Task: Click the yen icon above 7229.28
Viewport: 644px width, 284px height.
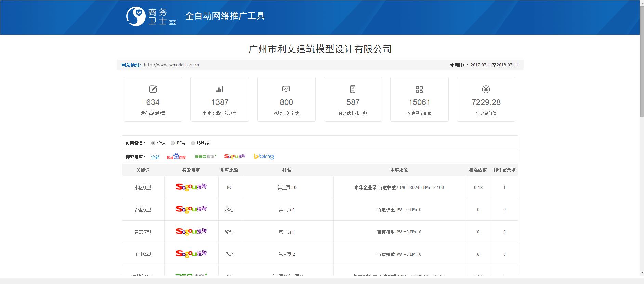Action: click(x=486, y=89)
